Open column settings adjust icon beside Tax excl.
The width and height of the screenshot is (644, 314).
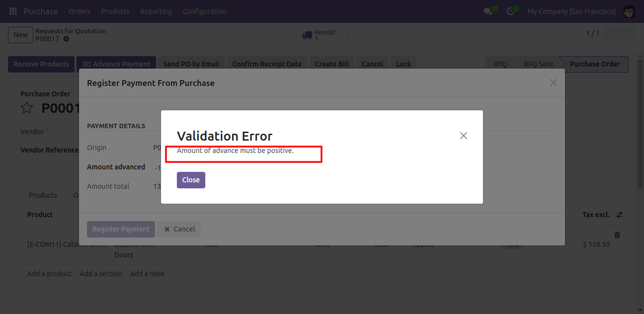[619, 215]
